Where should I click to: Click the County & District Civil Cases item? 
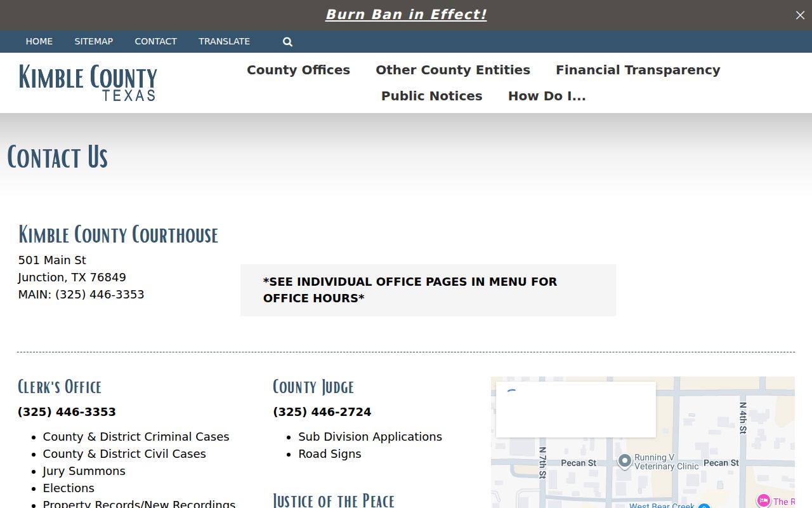click(x=124, y=454)
